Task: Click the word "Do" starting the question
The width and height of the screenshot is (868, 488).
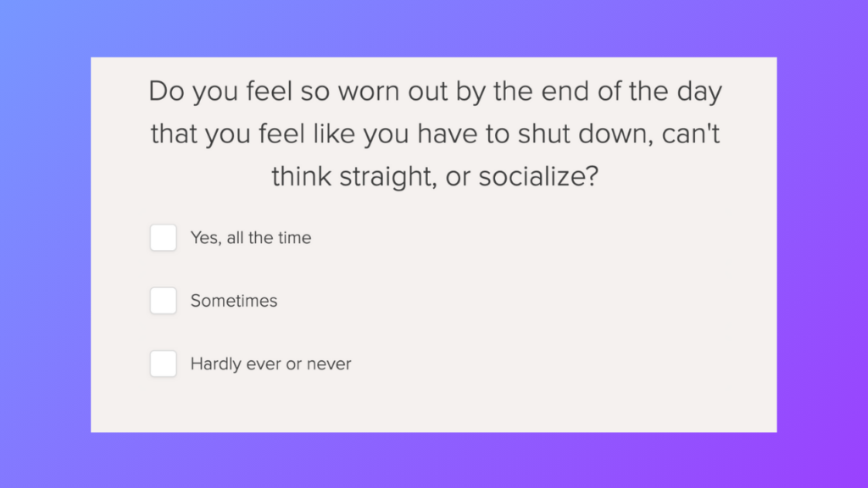Action: click(166, 91)
